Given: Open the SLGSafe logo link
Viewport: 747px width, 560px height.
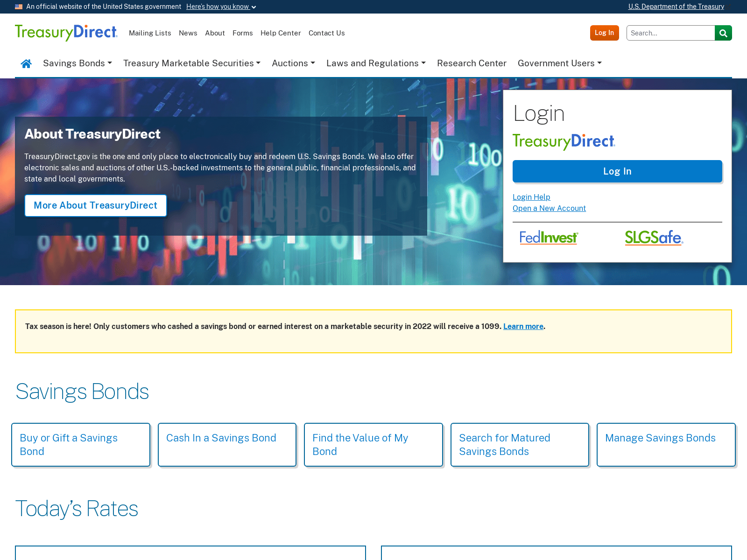Looking at the screenshot, I should pyautogui.click(x=654, y=238).
